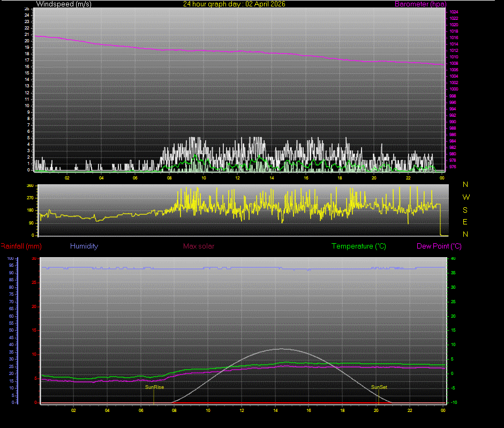Click the E wind direction label

tap(465, 221)
